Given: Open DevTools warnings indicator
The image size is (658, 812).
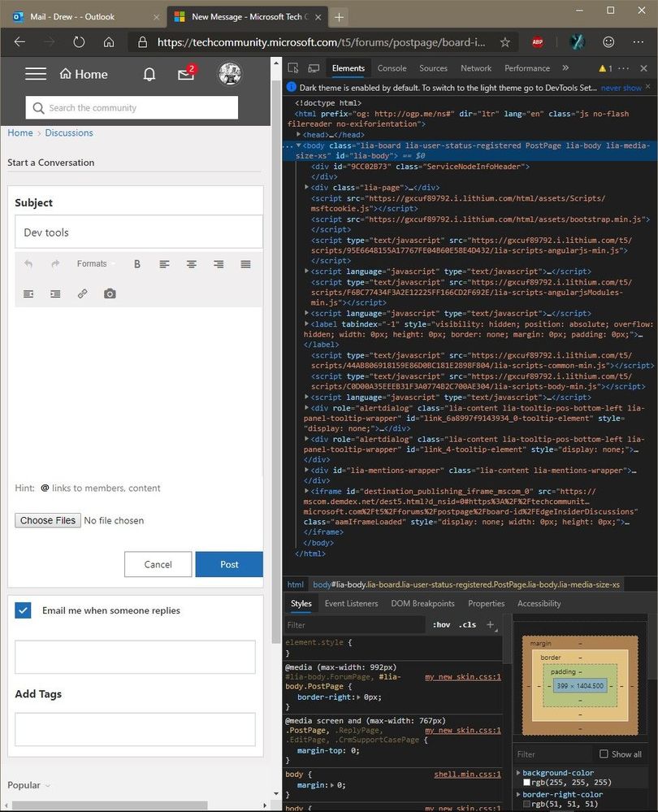Looking at the screenshot, I should tap(605, 68).
